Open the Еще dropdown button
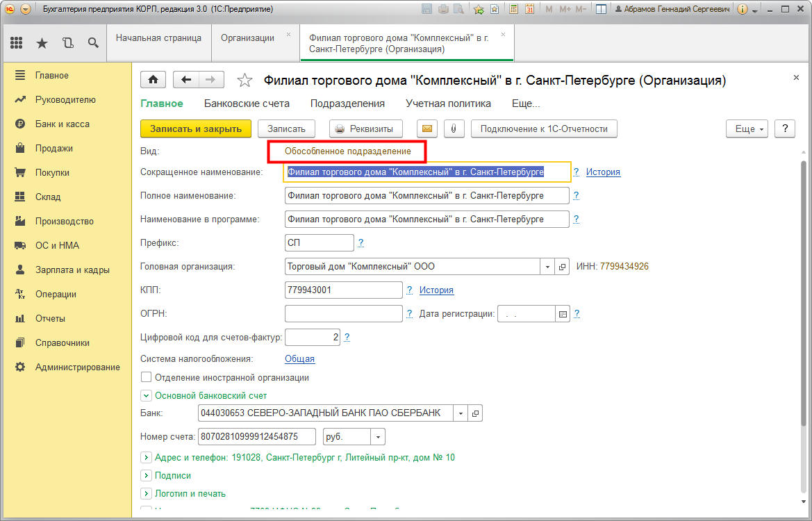The image size is (812, 521). (x=748, y=129)
